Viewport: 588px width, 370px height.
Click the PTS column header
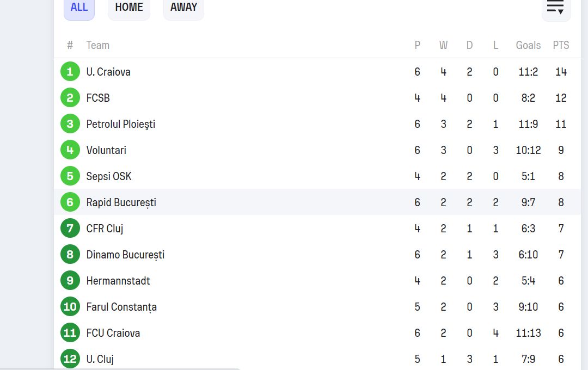click(561, 45)
